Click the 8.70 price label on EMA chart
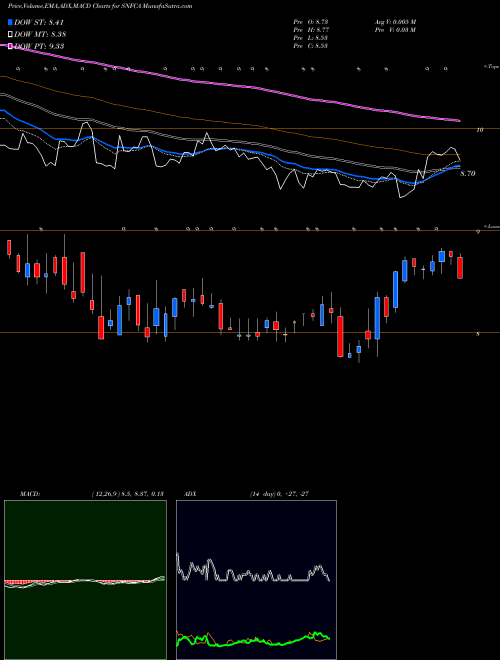The width and height of the screenshot is (500, 660). point(468,173)
